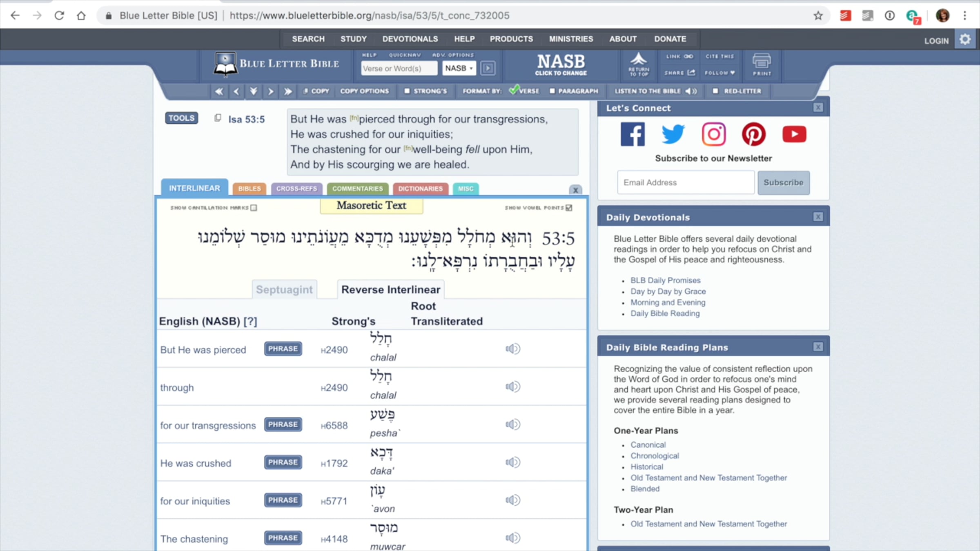Switch to the Dictionaries tab
The height and width of the screenshot is (551, 980).
(x=421, y=189)
